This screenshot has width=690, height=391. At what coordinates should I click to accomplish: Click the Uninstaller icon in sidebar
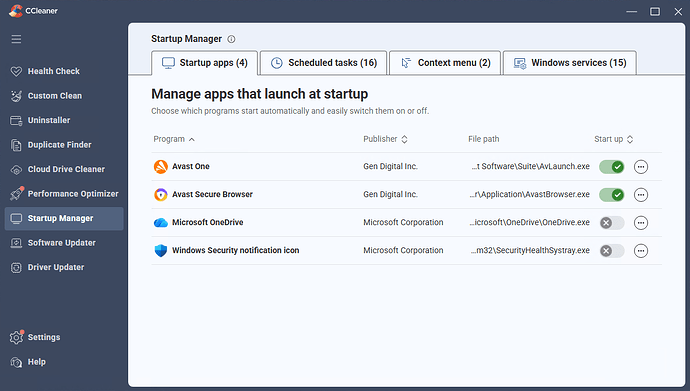(16, 121)
